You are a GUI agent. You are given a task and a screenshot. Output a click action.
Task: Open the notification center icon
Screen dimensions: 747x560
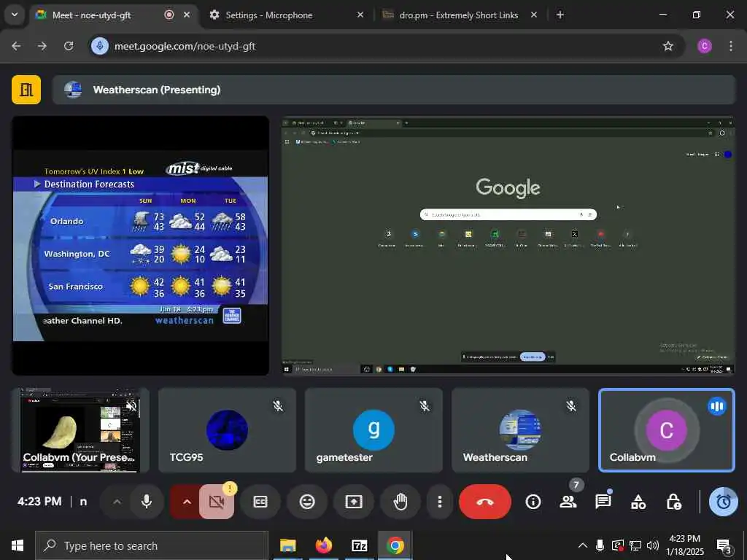(x=724, y=545)
